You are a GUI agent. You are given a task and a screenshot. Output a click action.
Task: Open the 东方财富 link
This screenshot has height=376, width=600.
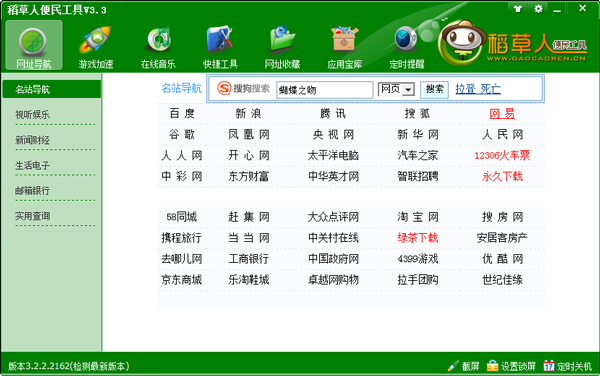click(249, 176)
